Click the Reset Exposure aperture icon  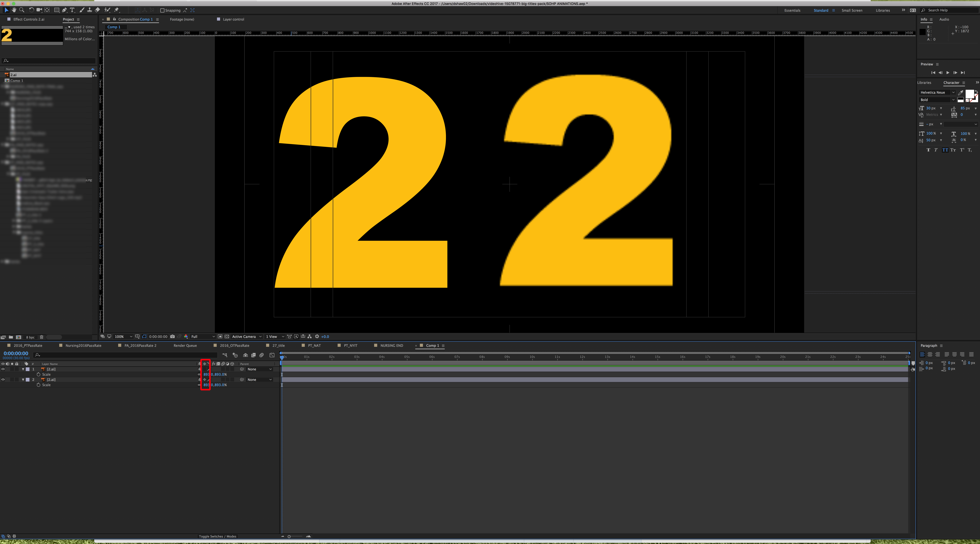[x=317, y=337]
